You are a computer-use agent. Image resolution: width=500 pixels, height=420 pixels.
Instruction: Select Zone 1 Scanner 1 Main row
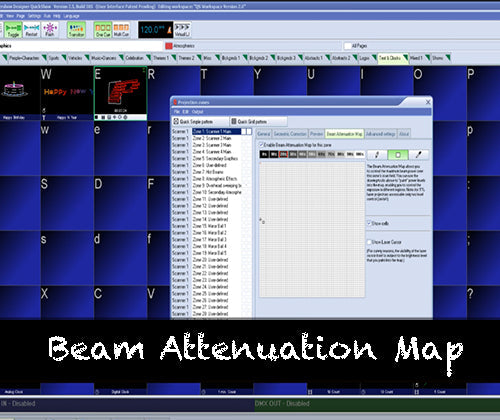tap(211, 131)
